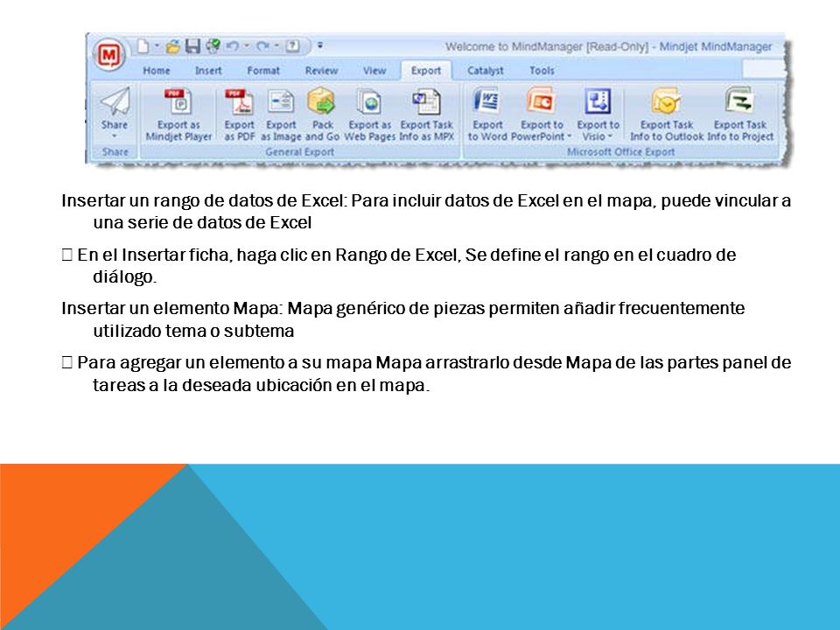Expand the Customize Quick Access Toolbar arrow
The height and width of the screenshot is (630, 840).
coord(320,45)
